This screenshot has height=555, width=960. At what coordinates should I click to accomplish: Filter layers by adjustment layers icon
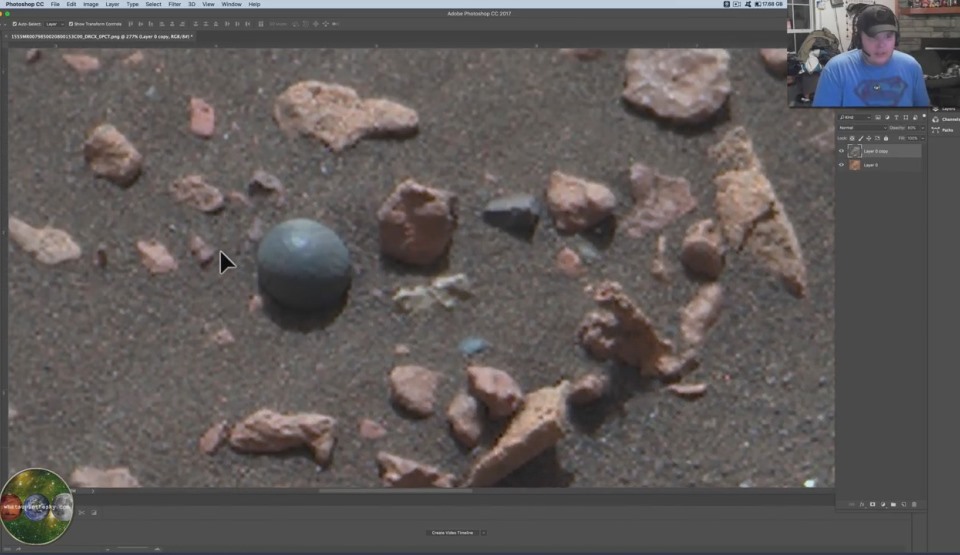(x=887, y=118)
